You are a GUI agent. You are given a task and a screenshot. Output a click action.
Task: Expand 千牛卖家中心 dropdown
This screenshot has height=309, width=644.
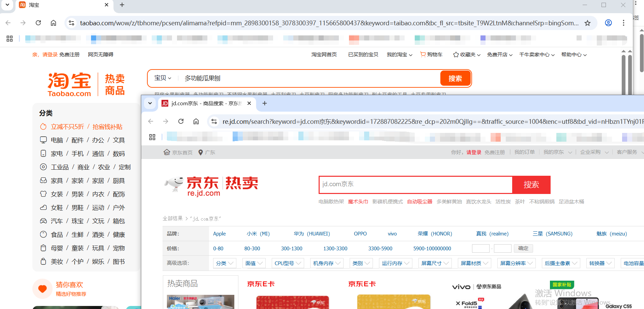pyautogui.click(x=537, y=54)
